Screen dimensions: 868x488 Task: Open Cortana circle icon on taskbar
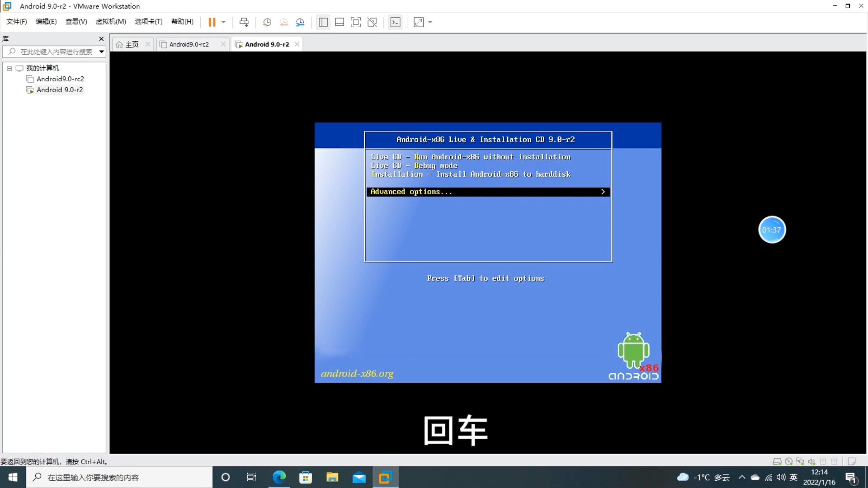pyautogui.click(x=225, y=477)
